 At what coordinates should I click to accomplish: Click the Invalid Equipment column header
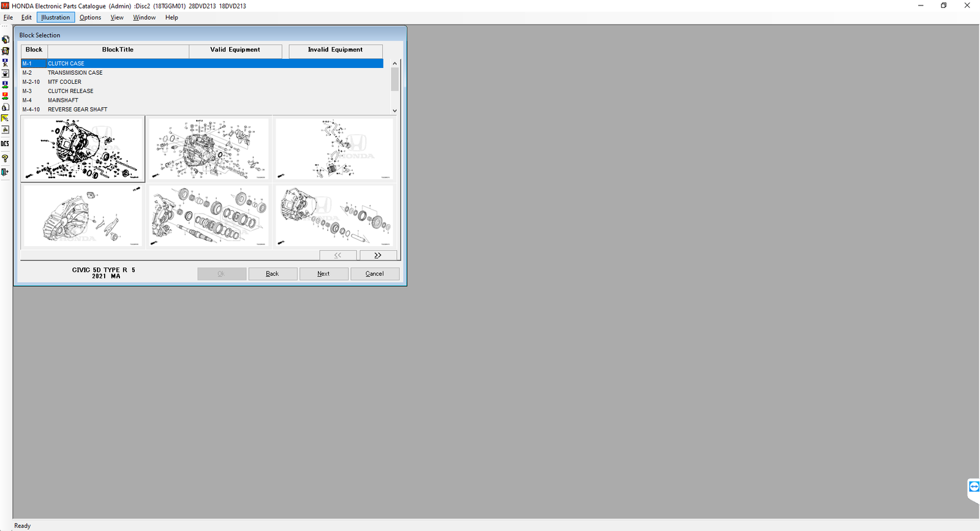[x=336, y=50]
